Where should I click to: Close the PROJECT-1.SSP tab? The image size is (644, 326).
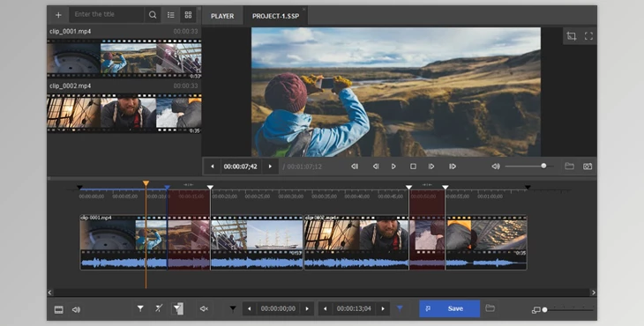click(304, 9)
